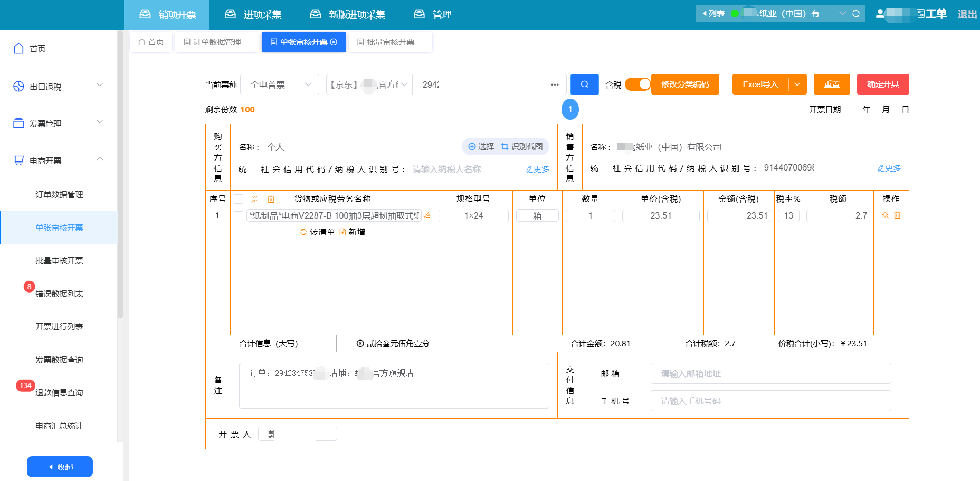Click the 确定开具 confirm issue button
The image size is (980, 481).
[x=883, y=84]
